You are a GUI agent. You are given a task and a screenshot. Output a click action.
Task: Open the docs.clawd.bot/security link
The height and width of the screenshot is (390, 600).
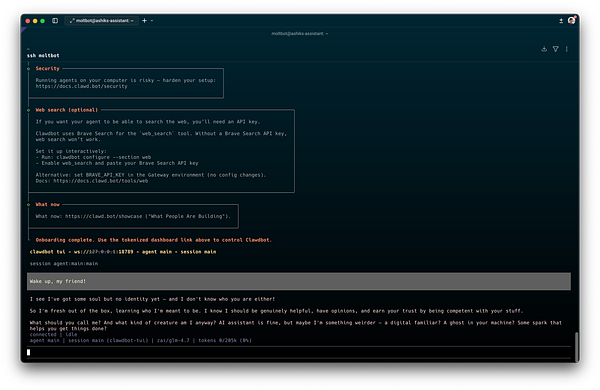click(x=82, y=86)
